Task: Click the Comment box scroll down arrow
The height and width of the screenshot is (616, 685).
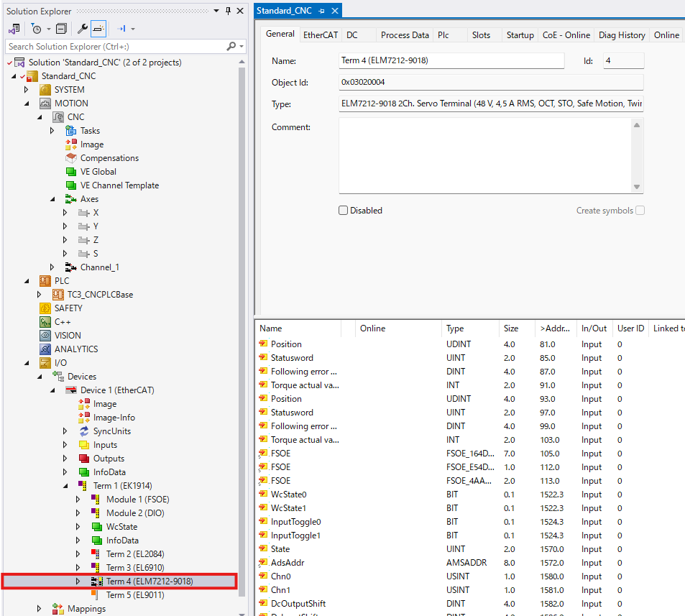Action: click(x=637, y=187)
